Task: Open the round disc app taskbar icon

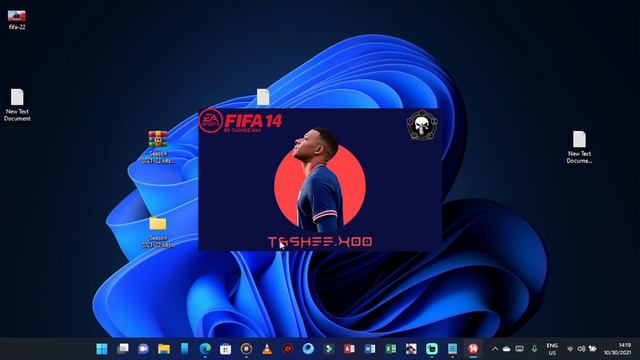Action: (x=246, y=349)
